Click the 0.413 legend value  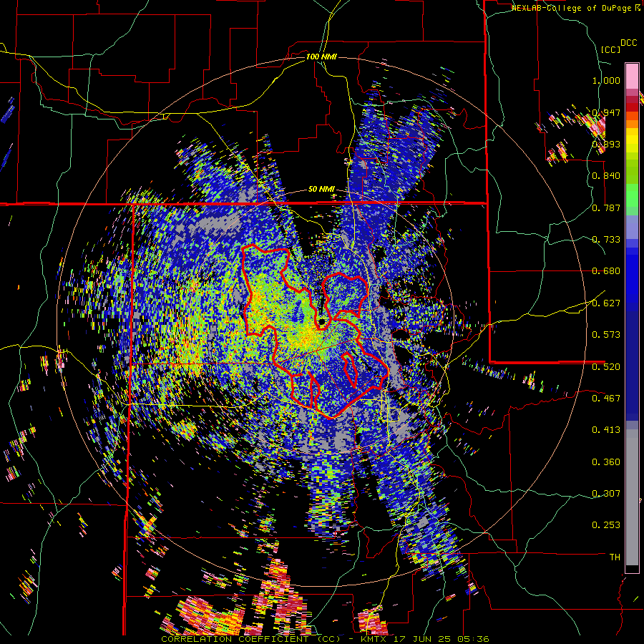point(606,430)
